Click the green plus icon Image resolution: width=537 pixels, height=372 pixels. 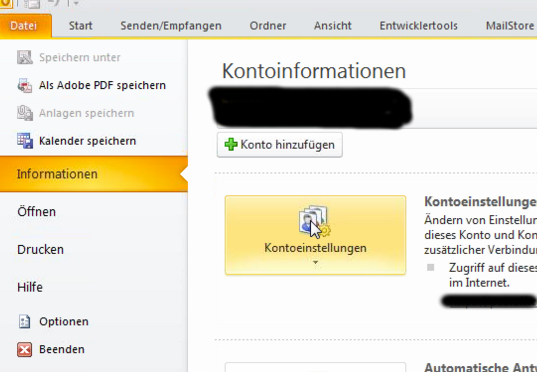coord(230,145)
